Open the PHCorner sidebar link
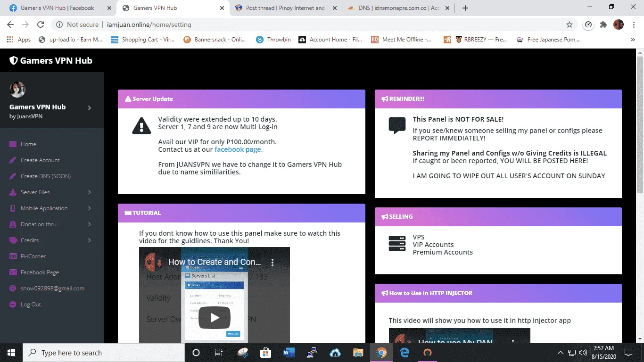 33,256
